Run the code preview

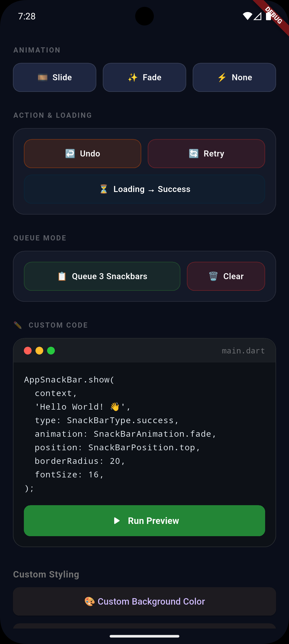coord(144,521)
